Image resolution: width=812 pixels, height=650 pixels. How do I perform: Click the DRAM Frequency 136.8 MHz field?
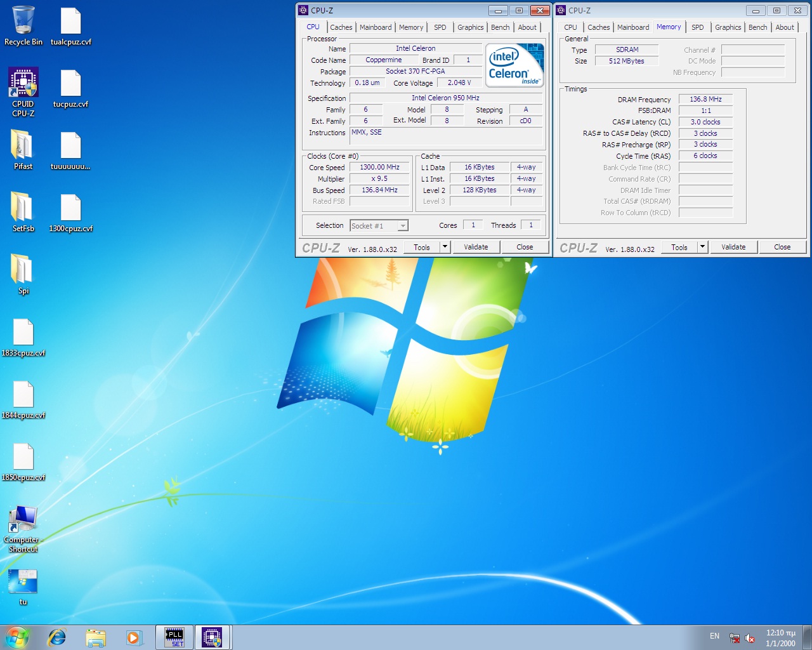point(705,99)
